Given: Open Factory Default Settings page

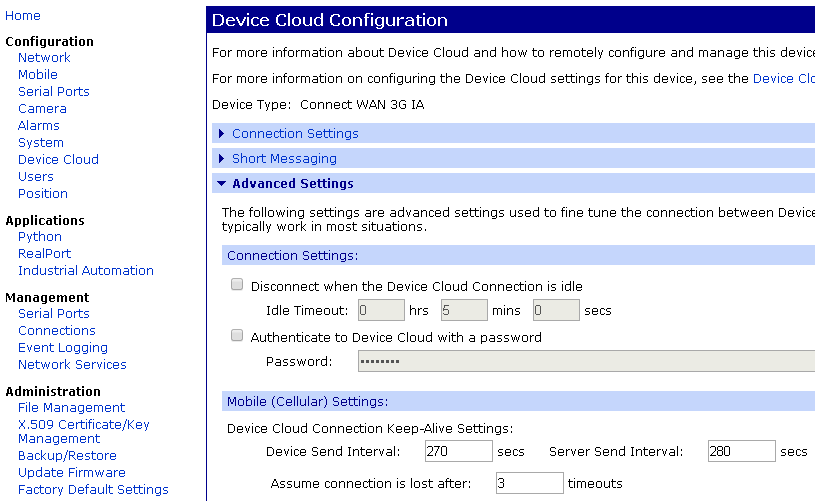Looking at the screenshot, I should click(x=93, y=490).
